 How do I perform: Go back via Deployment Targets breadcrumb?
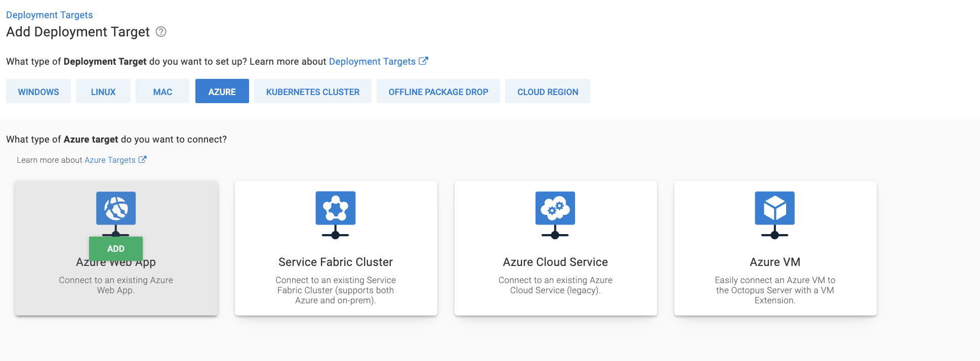49,15
